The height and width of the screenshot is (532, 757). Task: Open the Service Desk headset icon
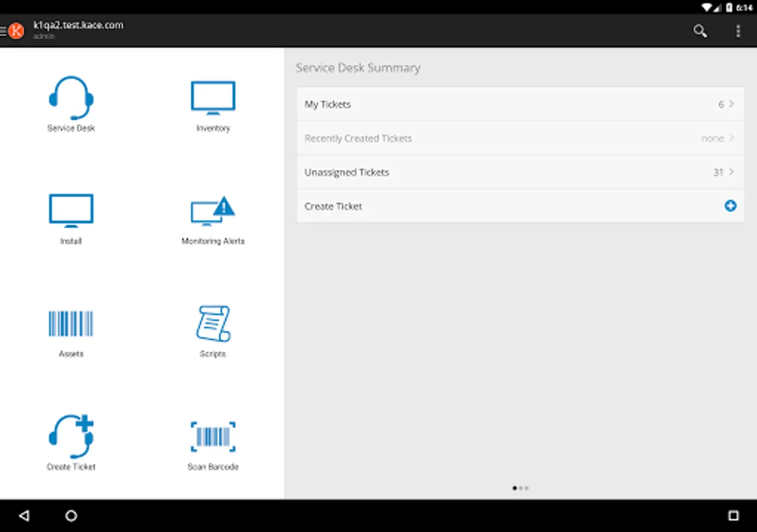point(71,98)
